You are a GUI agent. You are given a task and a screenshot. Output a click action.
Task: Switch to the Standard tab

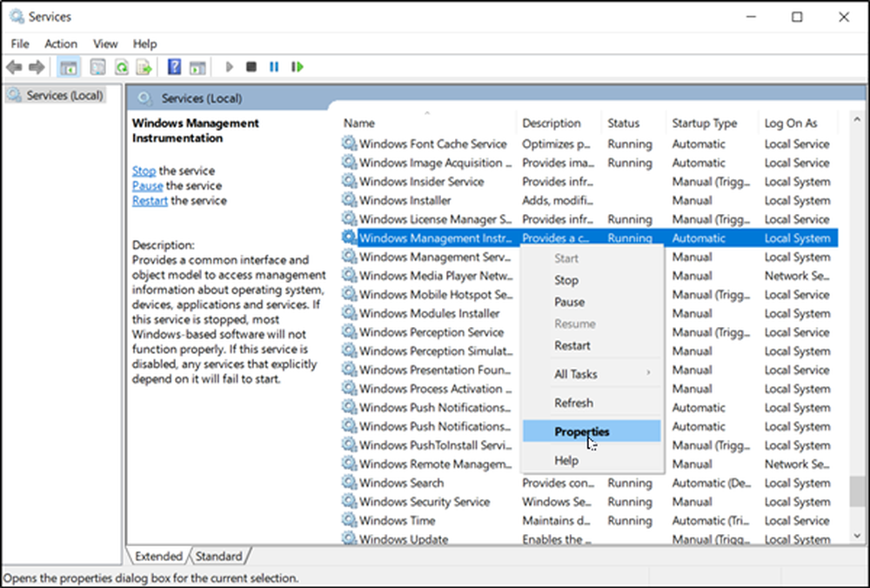218,556
